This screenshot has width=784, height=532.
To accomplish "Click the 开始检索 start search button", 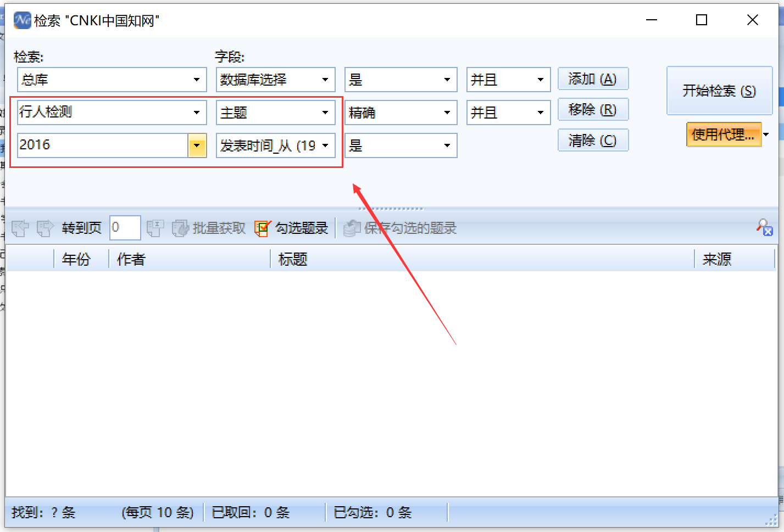I will 720,91.
